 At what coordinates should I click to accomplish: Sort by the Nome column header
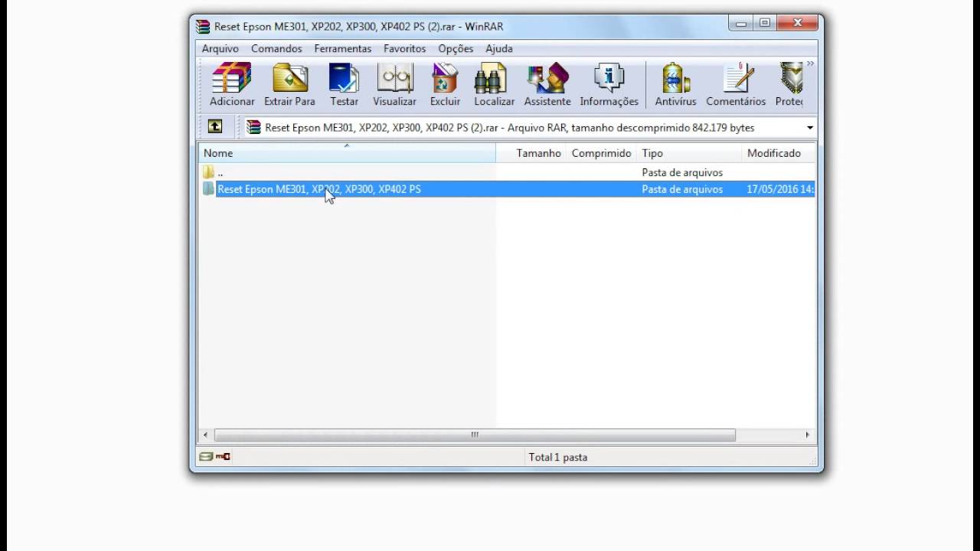[x=347, y=153]
